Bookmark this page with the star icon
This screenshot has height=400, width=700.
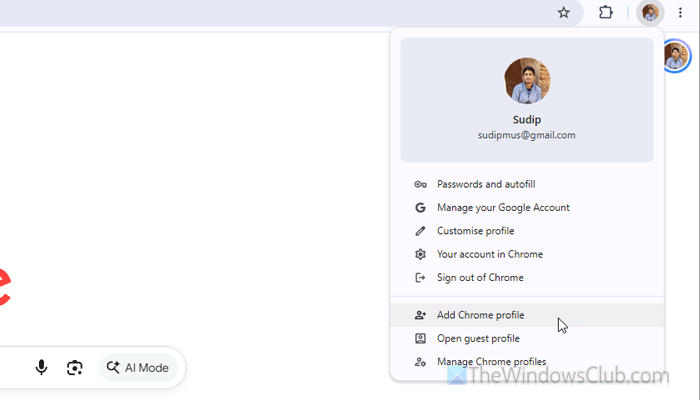click(x=563, y=12)
